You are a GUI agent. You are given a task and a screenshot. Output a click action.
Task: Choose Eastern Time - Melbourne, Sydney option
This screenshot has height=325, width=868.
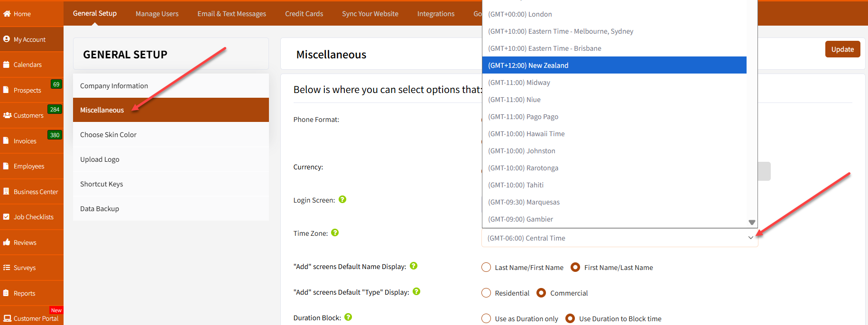[614, 31]
